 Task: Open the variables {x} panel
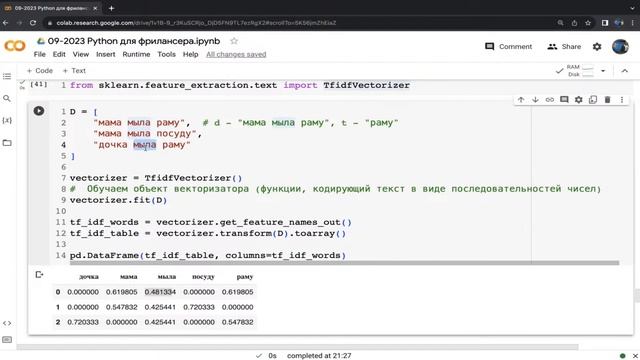tap(7, 120)
